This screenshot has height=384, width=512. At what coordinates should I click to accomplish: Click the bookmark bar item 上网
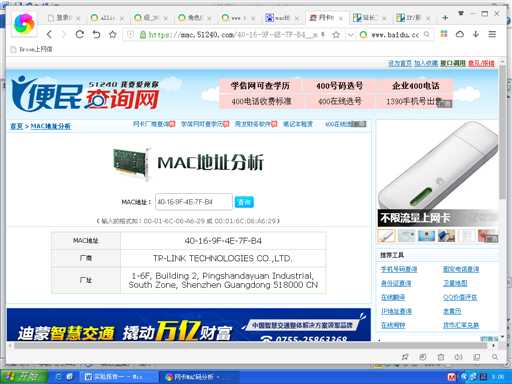(x=32, y=49)
